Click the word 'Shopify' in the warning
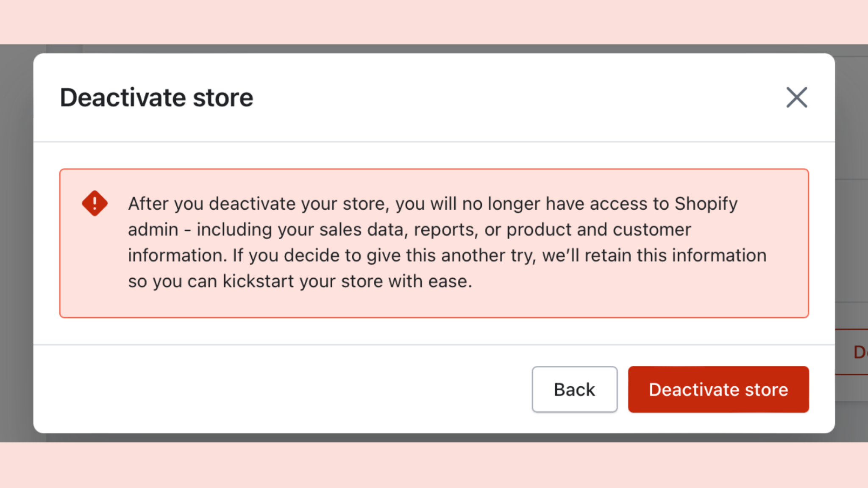This screenshot has width=868, height=488. (706, 204)
